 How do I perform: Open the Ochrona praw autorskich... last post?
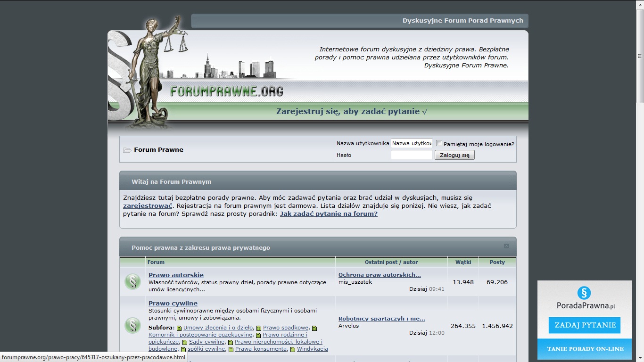click(x=380, y=275)
